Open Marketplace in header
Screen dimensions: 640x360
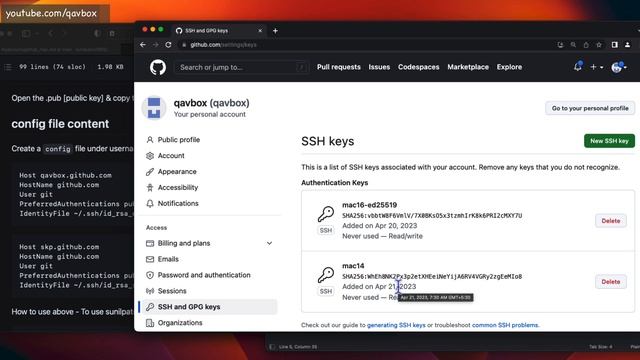pos(468,67)
